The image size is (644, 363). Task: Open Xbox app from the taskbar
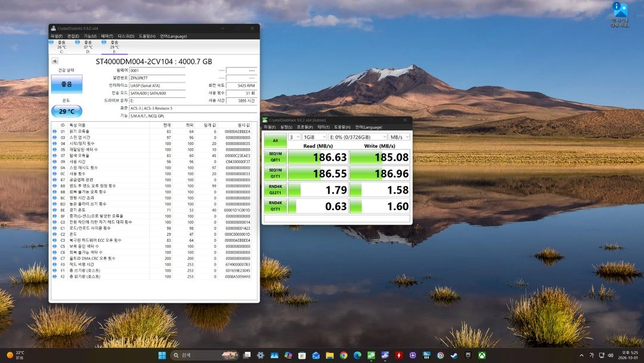482,355
